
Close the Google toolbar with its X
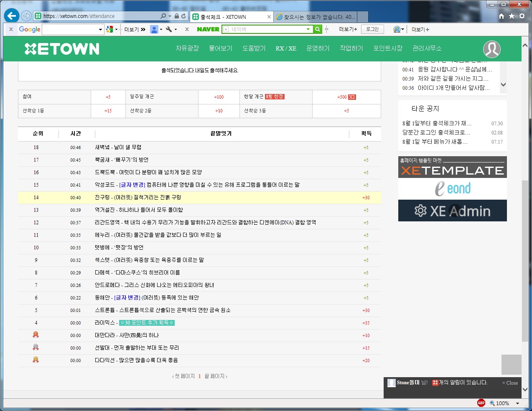click(11, 29)
